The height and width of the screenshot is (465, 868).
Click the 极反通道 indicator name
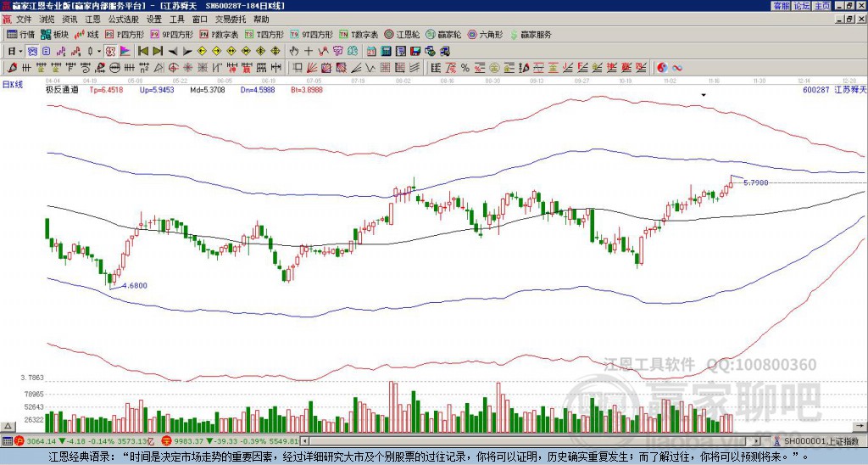[x=62, y=89]
